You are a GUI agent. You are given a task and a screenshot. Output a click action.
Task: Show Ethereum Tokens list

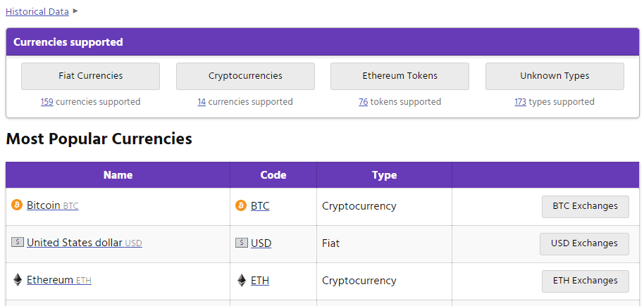pyautogui.click(x=400, y=76)
